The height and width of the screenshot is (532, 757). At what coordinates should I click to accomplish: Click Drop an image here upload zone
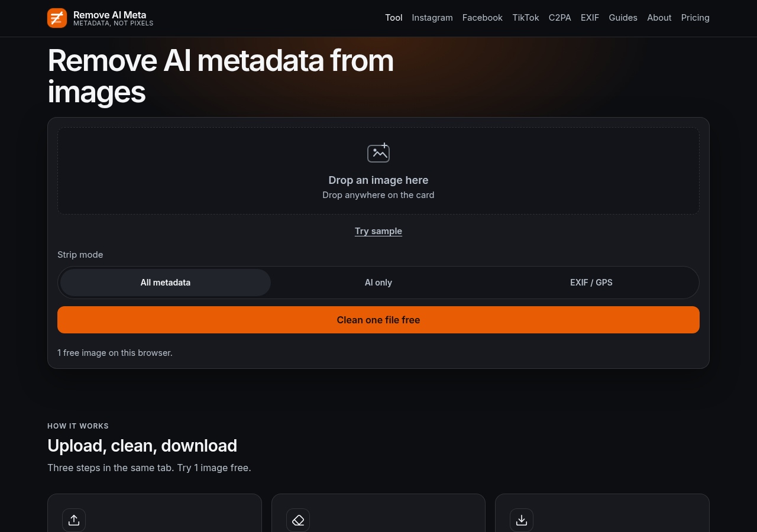click(378, 171)
